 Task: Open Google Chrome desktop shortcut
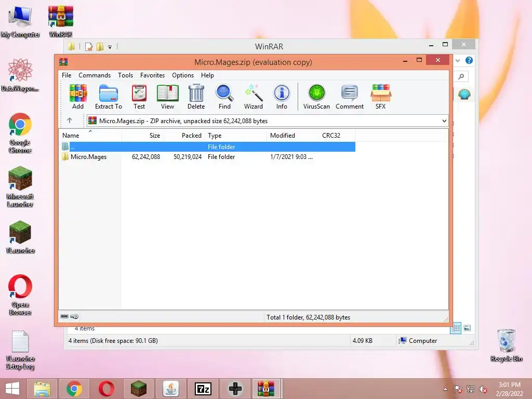point(20,133)
